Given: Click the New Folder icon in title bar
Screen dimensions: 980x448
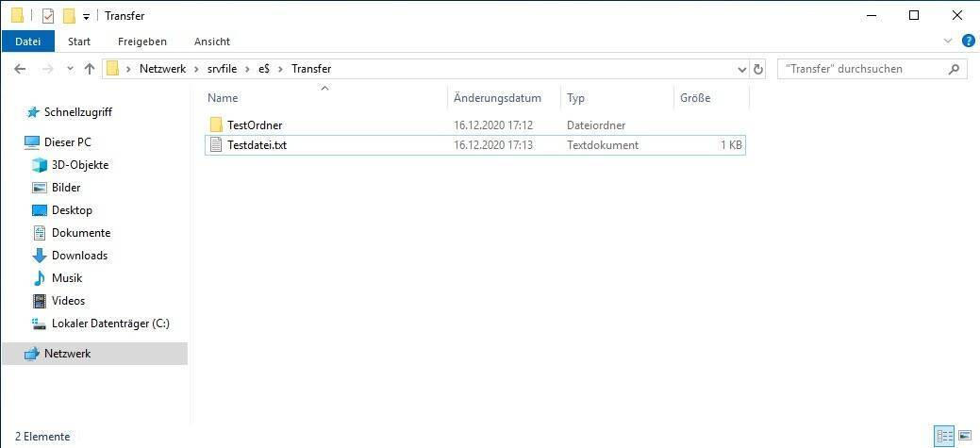Looking at the screenshot, I should [69, 16].
